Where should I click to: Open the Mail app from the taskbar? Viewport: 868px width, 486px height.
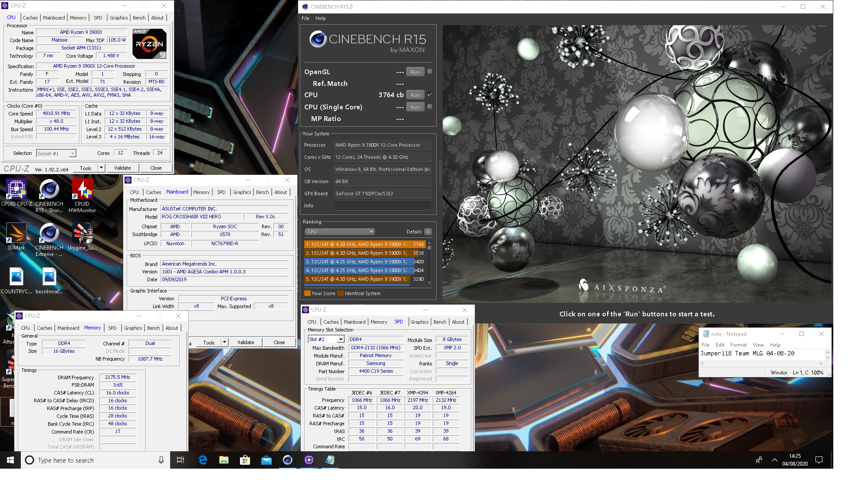266,460
